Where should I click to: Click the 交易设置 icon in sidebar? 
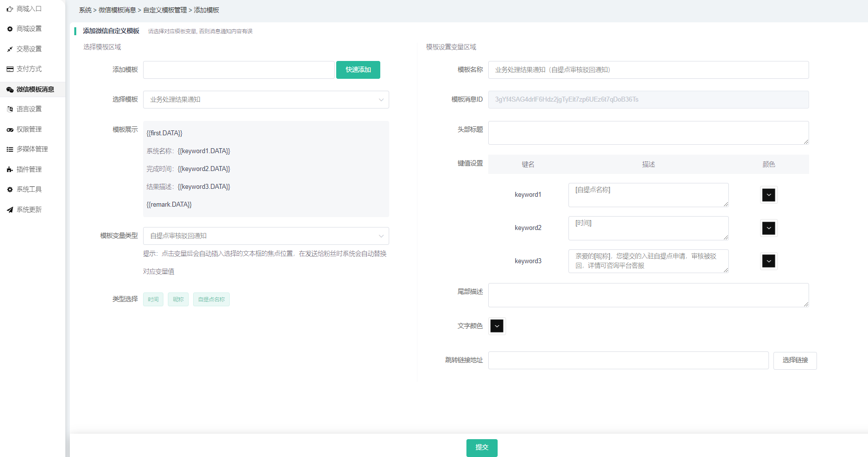point(10,49)
